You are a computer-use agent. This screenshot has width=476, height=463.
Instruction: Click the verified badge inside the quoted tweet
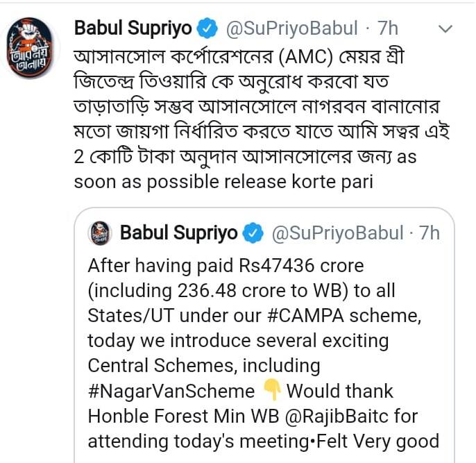tap(253, 233)
